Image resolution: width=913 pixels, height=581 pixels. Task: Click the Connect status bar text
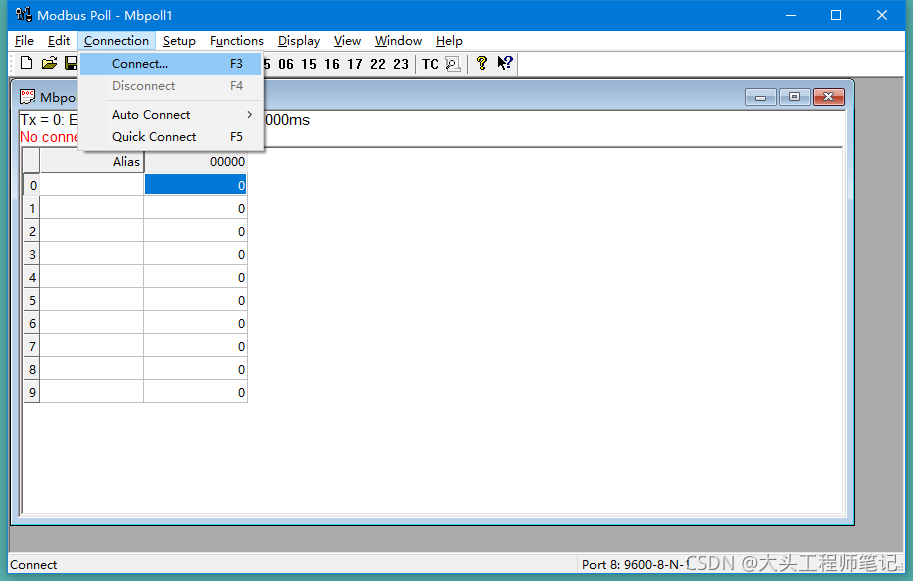(34, 565)
